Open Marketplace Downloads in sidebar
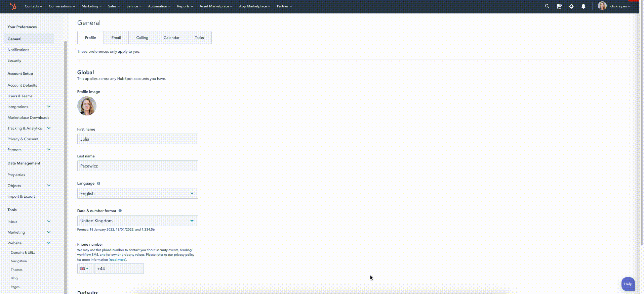Image resolution: width=644 pixels, height=294 pixels. click(x=28, y=117)
